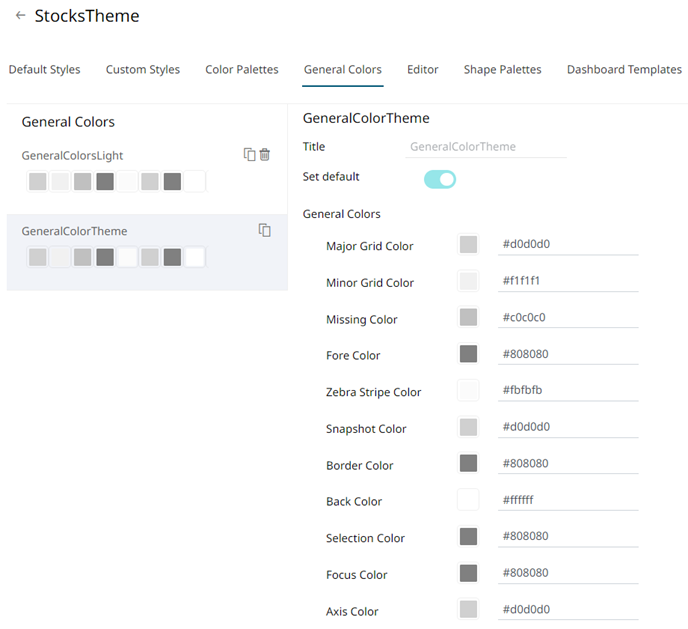Image resolution: width=688 pixels, height=629 pixels.
Task: Open the Major Grid Color swatch
Action: click(468, 244)
